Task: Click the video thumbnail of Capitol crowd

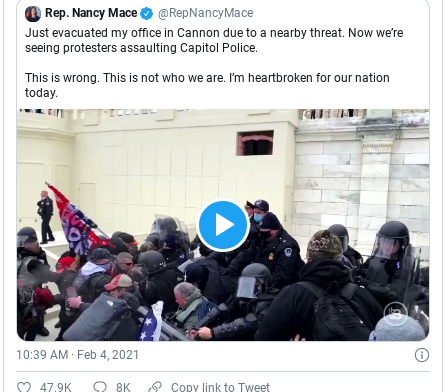Action: click(x=223, y=225)
